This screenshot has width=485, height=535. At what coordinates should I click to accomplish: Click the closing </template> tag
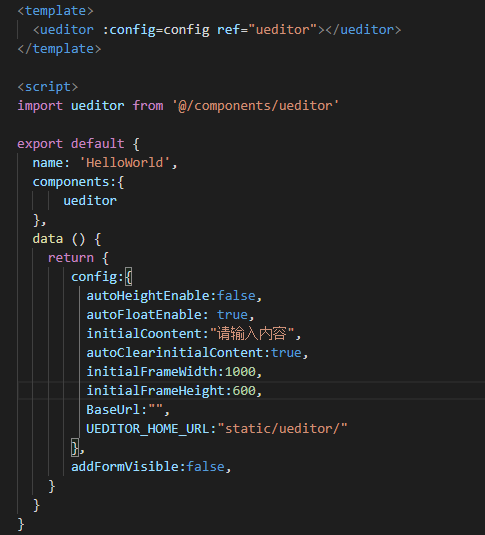(x=59, y=49)
